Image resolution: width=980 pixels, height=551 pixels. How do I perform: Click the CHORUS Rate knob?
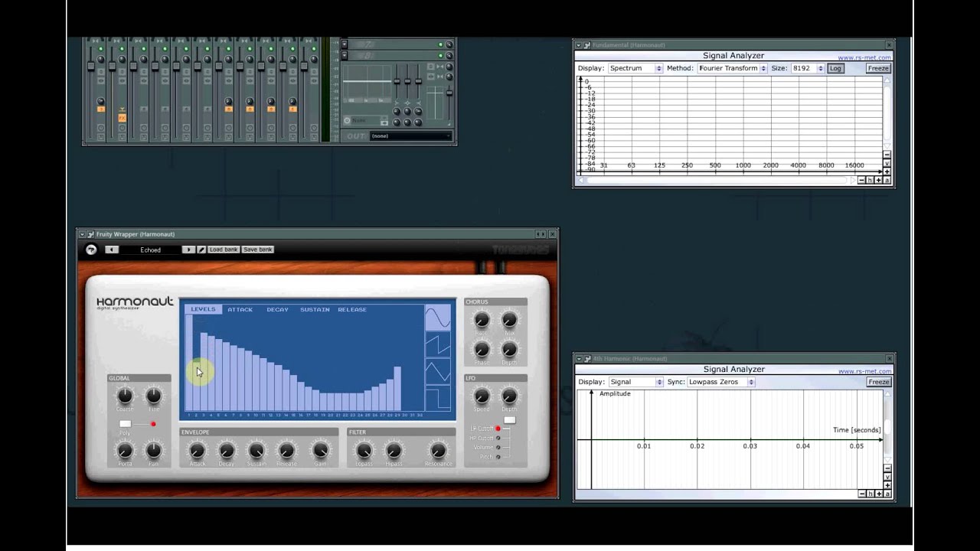click(482, 320)
